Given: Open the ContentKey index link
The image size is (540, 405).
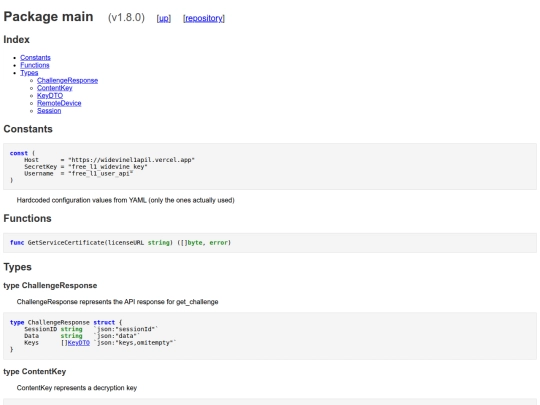Looking at the screenshot, I should pos(55,88).
